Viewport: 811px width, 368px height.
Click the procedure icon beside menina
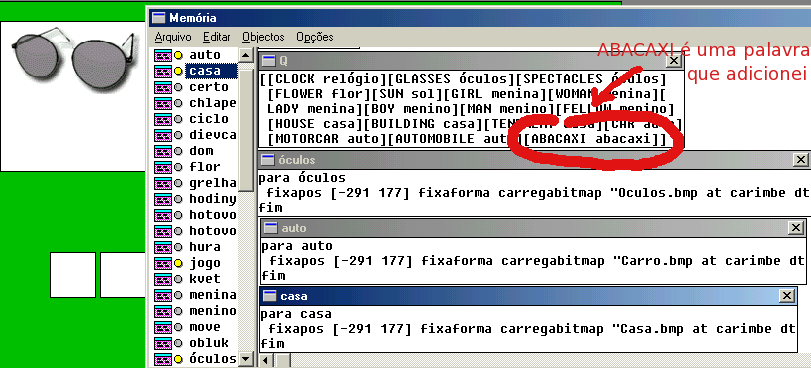(162, 295)
